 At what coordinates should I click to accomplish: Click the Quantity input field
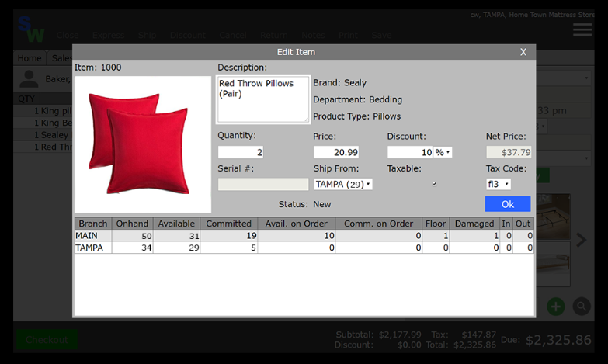click(x=241, y=152)
